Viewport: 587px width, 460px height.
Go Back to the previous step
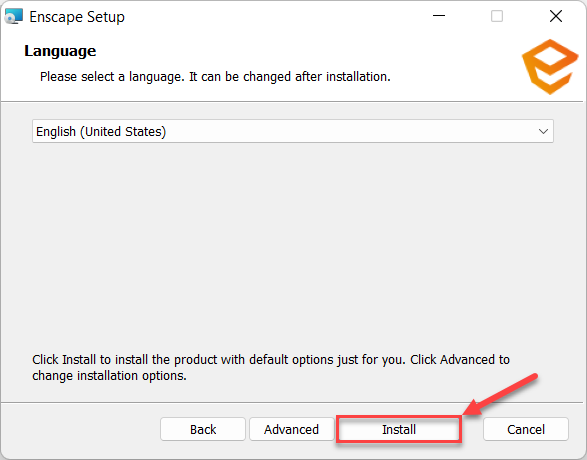pyautogui.click(x=203, y=429)
